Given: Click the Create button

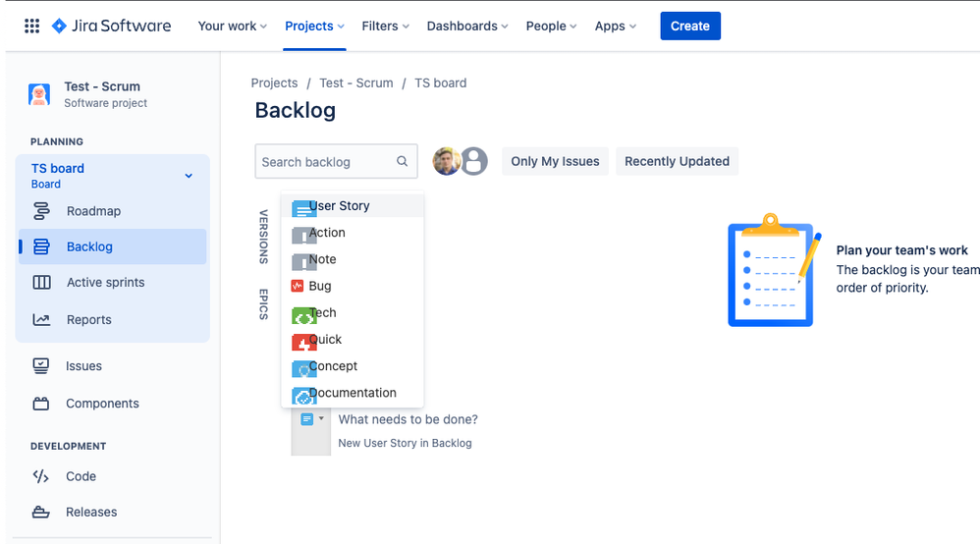Looking at the screenshot, I should [690, 26].
